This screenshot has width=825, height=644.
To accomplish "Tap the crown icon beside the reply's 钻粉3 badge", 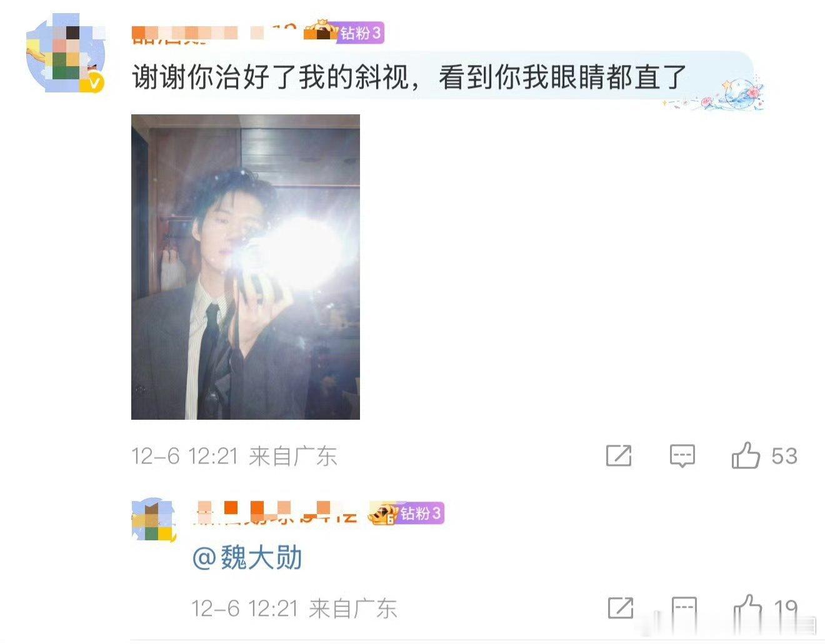I will (x=382, y=513).
